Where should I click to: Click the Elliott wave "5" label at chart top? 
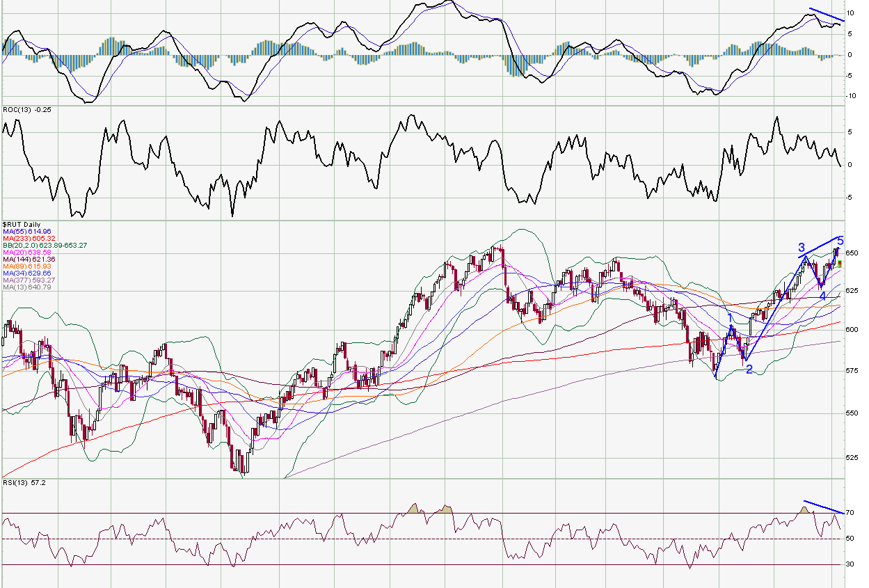click(840, 241)
